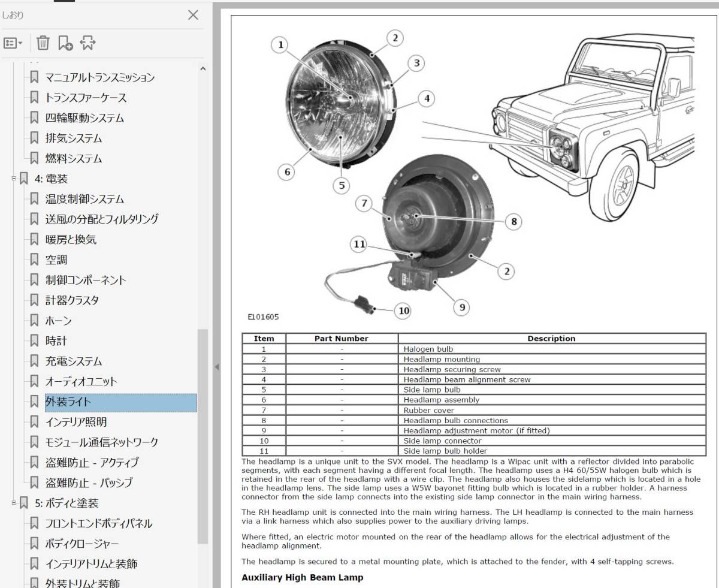The image size is (719, 588).
Task: Collapse navigation pane with the divider arrow
Action: click(x=216, y=366)
